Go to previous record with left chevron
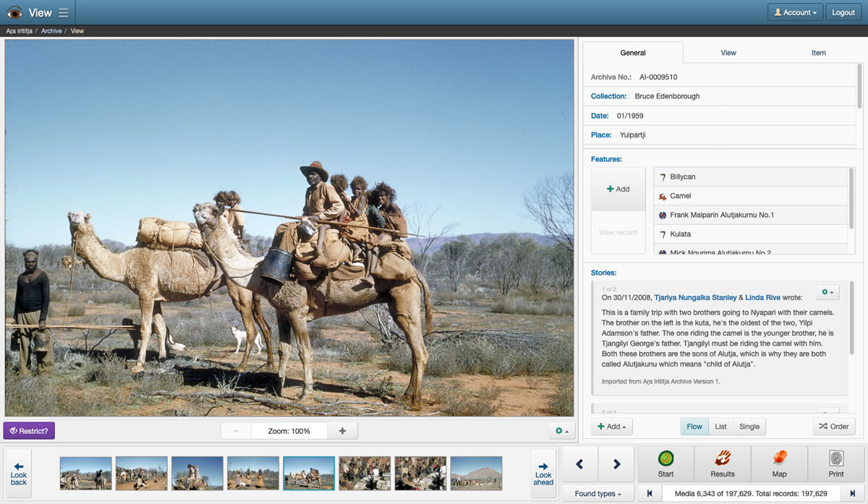The height and width of the screenshot is (504, 868). pyautogui.click(x=579, y=464)
